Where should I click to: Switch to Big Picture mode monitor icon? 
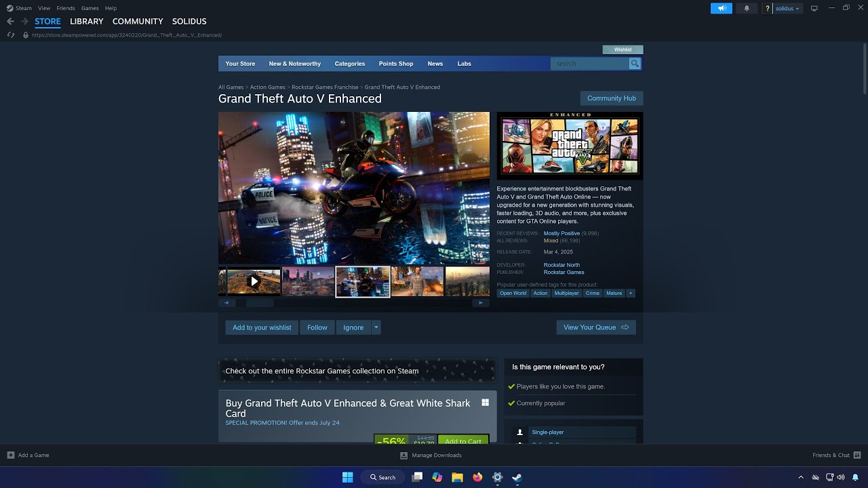(814, 8)
